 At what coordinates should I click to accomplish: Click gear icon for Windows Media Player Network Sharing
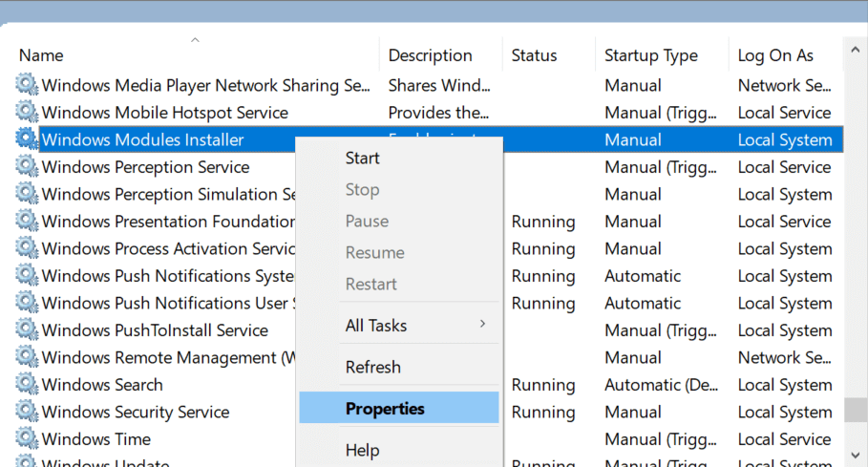[26, 85]
